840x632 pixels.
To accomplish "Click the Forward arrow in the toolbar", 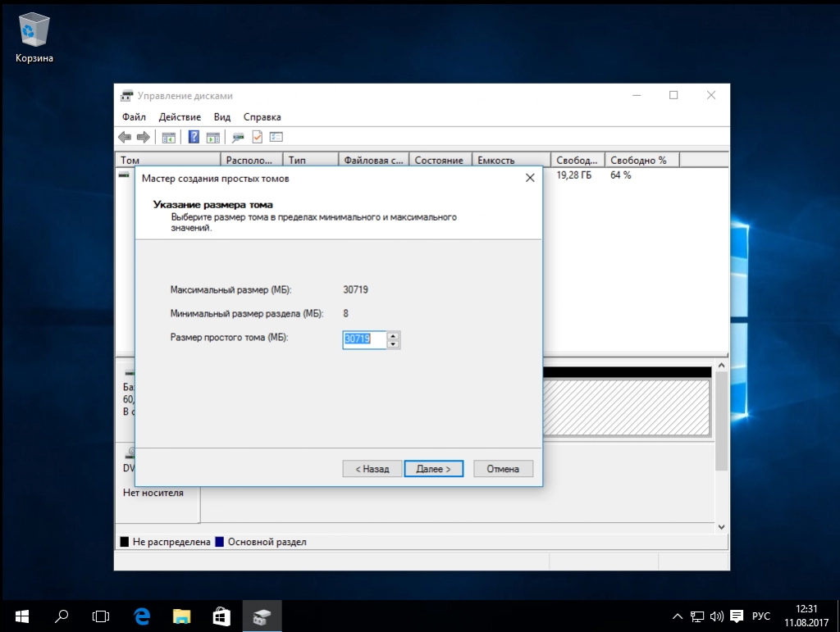I will tap(143, 137).
